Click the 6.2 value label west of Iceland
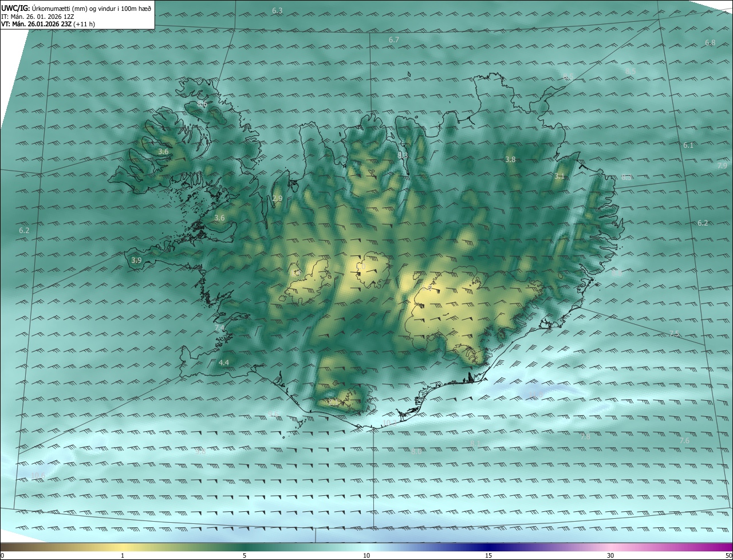The image size is (733, 560). (x=23, y=231)
